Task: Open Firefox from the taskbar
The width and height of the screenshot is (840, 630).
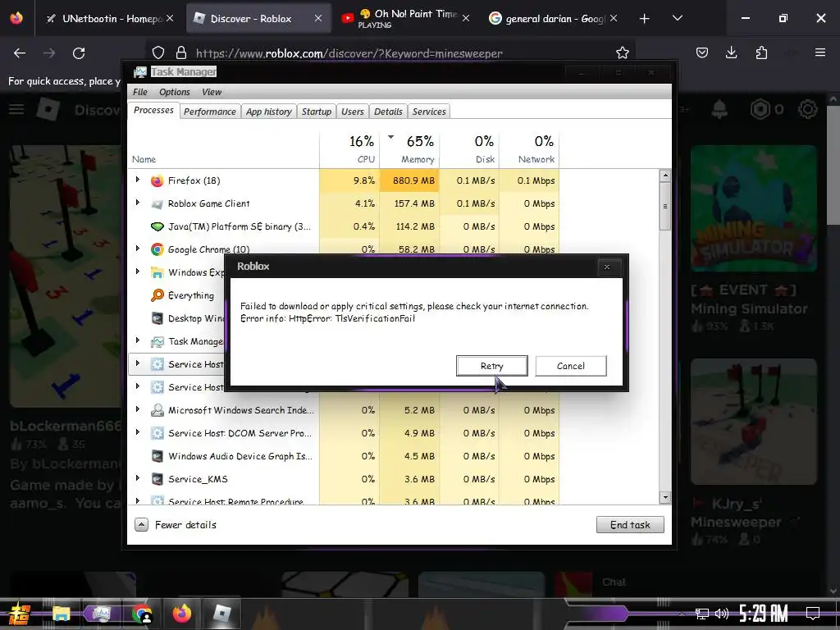Action: coord(182,613)
